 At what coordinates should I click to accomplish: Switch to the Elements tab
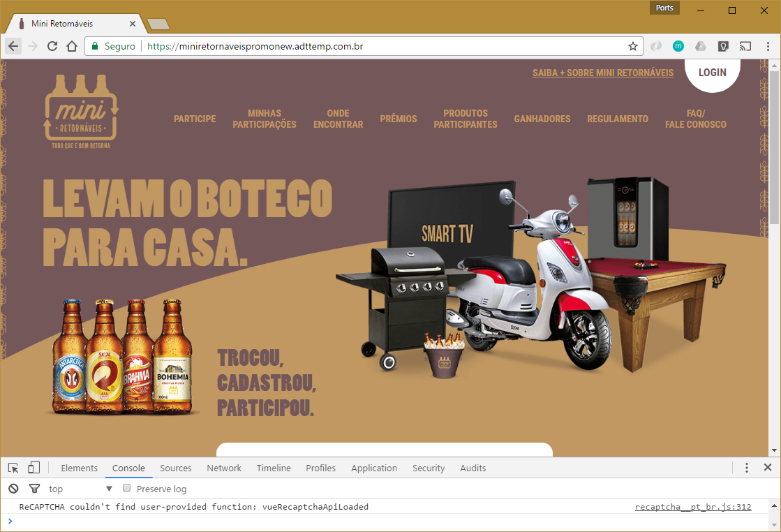pos(79,468)
